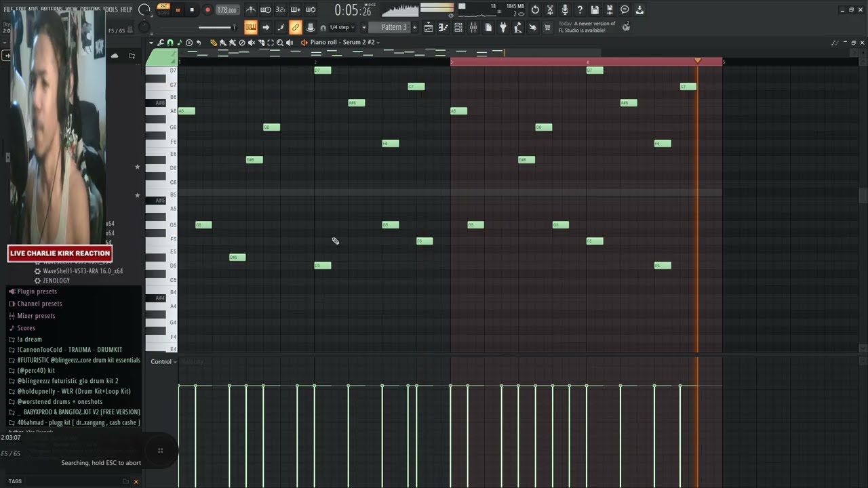Image resolution: width=868 pixels, height=488 pixels.
Task: Click the cloud icon in the browser header
Action: 115,56
